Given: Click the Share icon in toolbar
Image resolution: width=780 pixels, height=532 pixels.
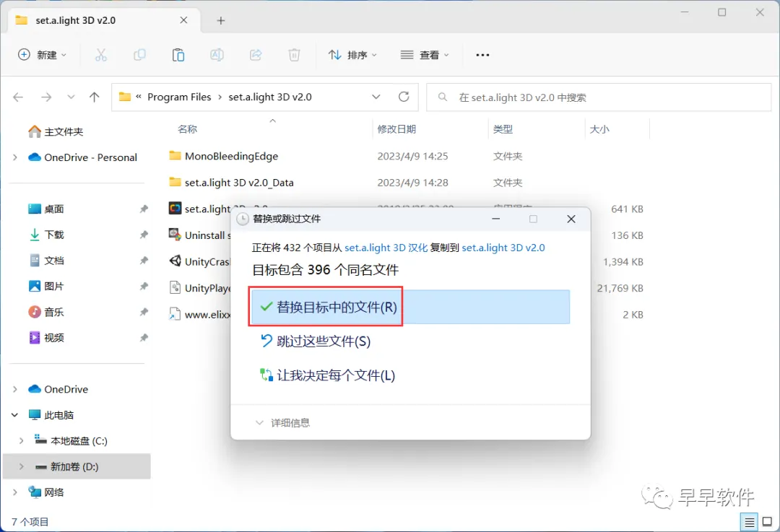Looking at the screenshot, I should 256,55.
